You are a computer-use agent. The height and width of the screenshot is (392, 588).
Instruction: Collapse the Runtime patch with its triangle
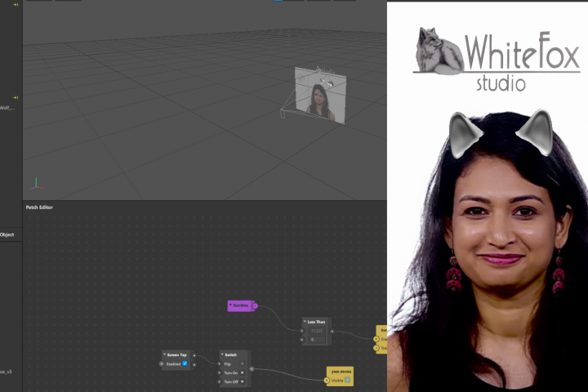pyautogui.click(x=230, y=305)
